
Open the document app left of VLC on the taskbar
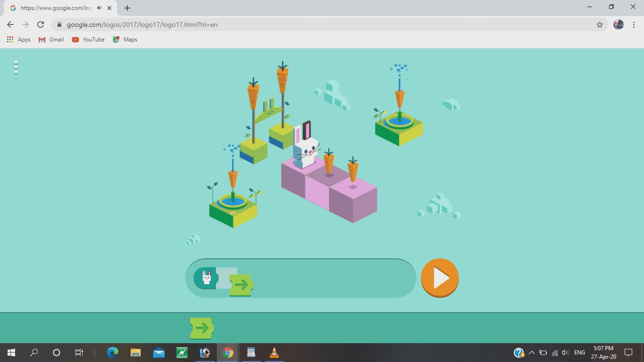pos(251,352)
